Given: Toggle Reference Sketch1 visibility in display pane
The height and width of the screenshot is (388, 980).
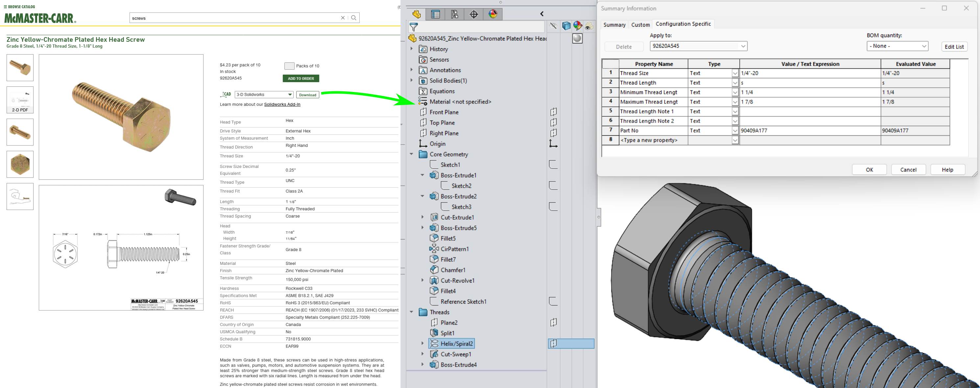Looking at the screenshot, I should (x=554, y=301).
